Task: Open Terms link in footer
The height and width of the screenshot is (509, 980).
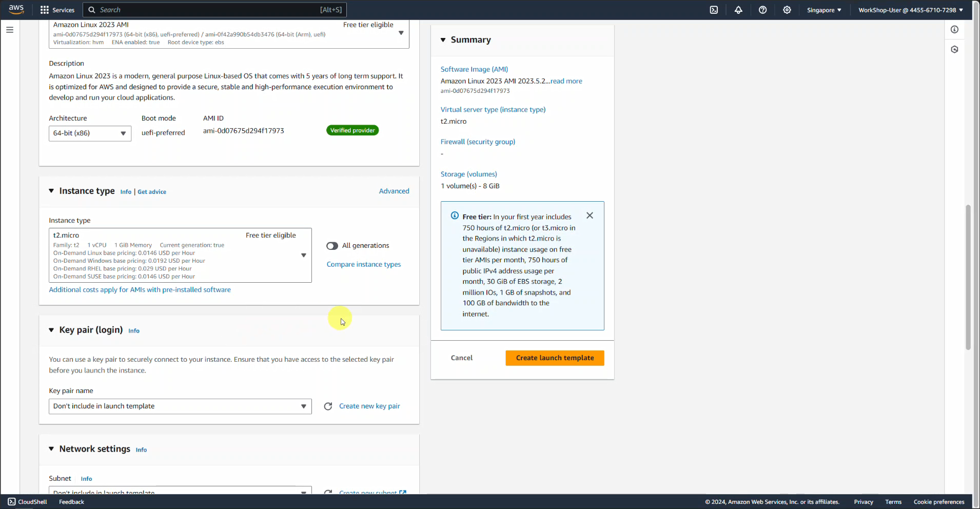Action: [893, 502]
